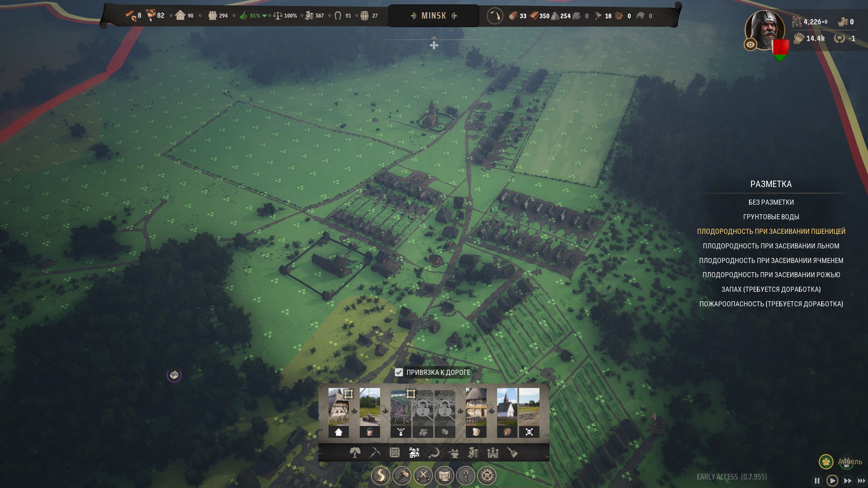This screenshot has height=488, width=868.
Task: Click the population icon showing 294
Action: click(213, 16)
